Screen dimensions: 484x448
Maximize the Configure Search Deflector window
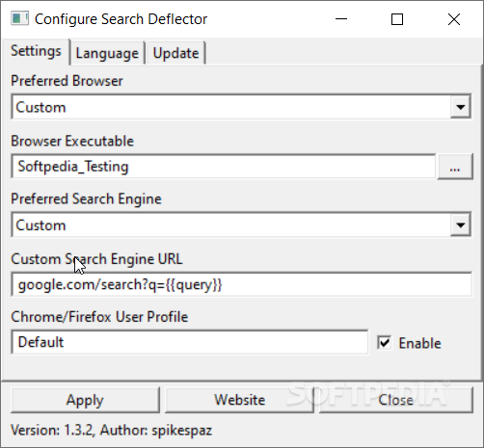[x=397, y=19]
